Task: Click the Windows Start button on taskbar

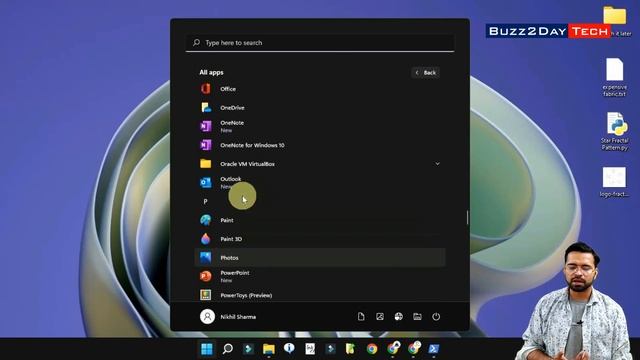Action: (x=207, y=349)
